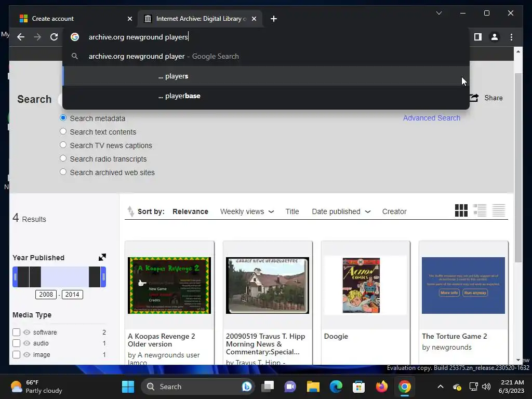532x399 pixels.
Task: Select the 'newground player' Google Search suggestion
Action: pyautogui.click(x=266, y=56)
